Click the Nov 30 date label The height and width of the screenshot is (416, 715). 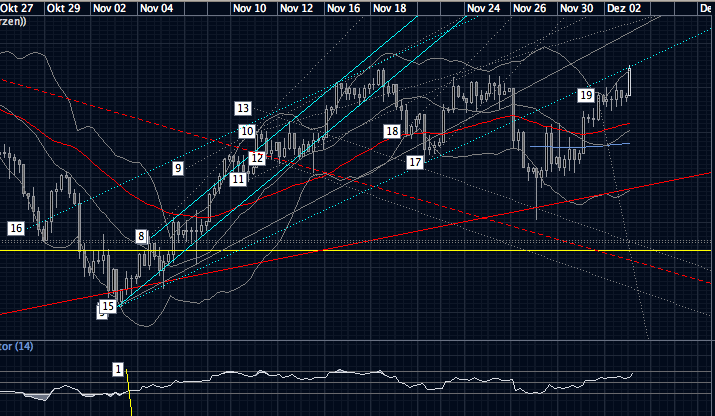[x=576, y=8]
